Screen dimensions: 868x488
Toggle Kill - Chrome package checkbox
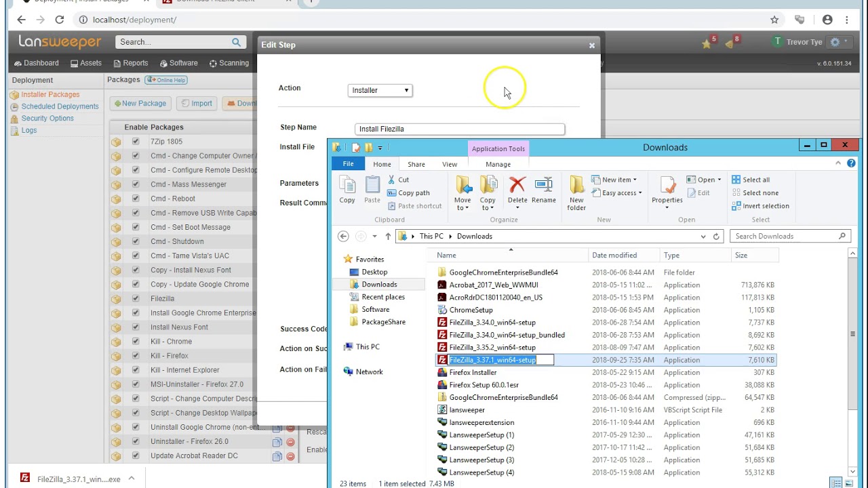tap(136, 342)
